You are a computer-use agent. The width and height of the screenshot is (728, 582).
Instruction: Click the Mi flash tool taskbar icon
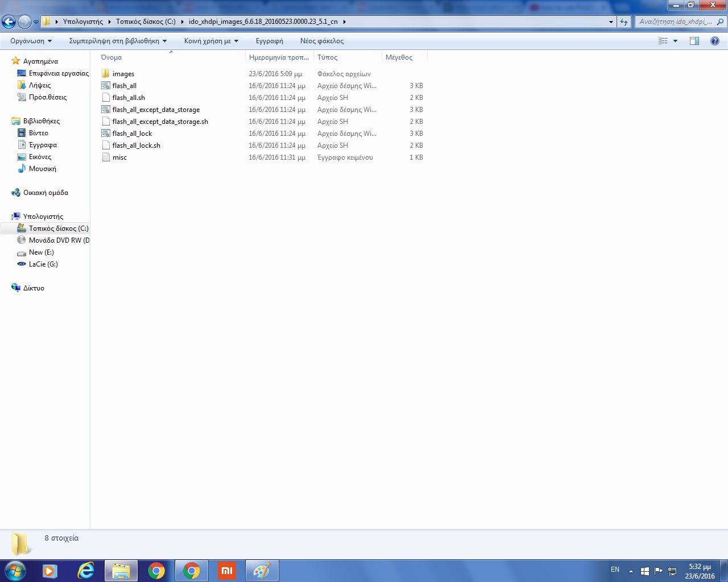tap(226, 571)
